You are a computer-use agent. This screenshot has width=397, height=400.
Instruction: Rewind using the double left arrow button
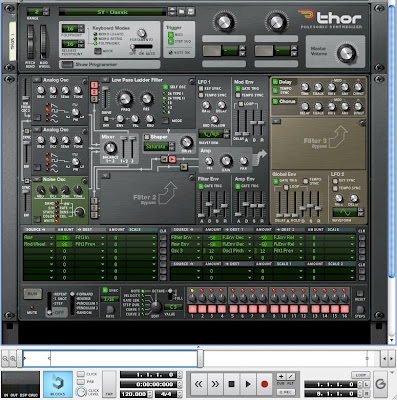[199, 384]
